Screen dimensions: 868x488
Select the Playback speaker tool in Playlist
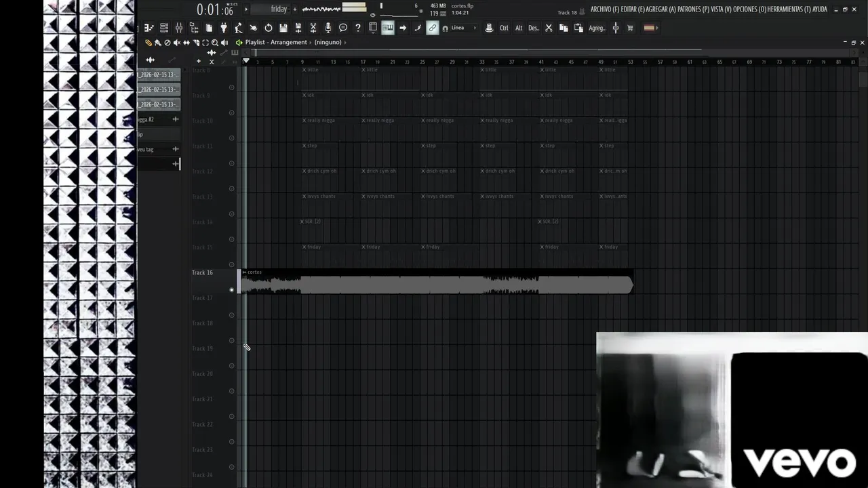pyautogui.click(x=224, y=43)
